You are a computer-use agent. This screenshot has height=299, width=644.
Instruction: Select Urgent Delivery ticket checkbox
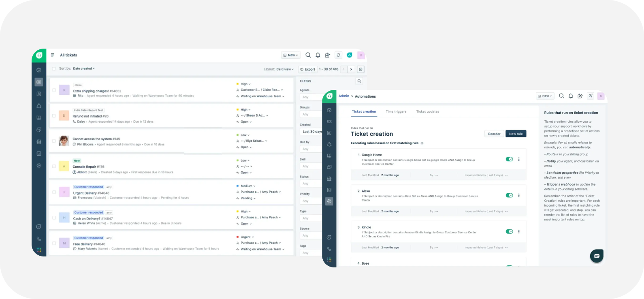click(x=54, y=192)
